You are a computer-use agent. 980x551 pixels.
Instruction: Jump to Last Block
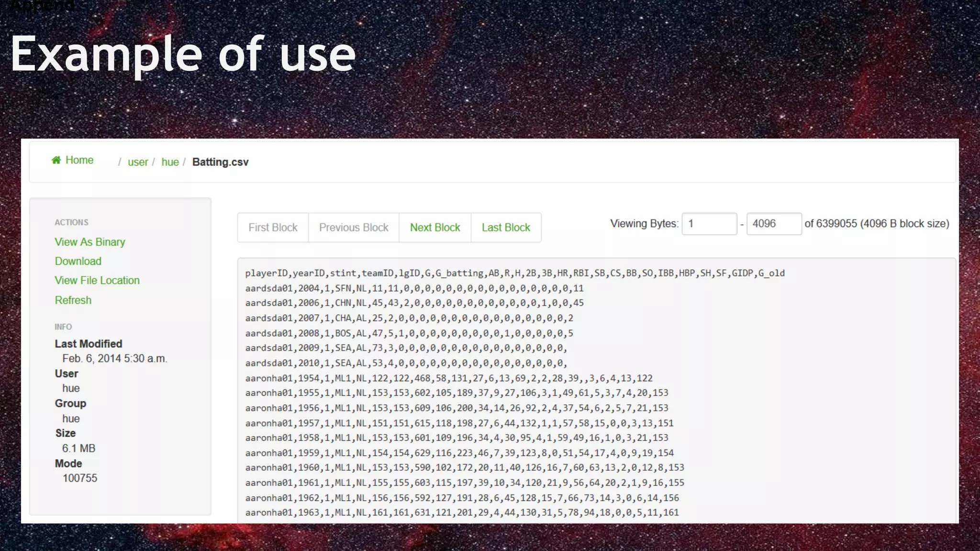pyautogui.click(x=506, y=228)
